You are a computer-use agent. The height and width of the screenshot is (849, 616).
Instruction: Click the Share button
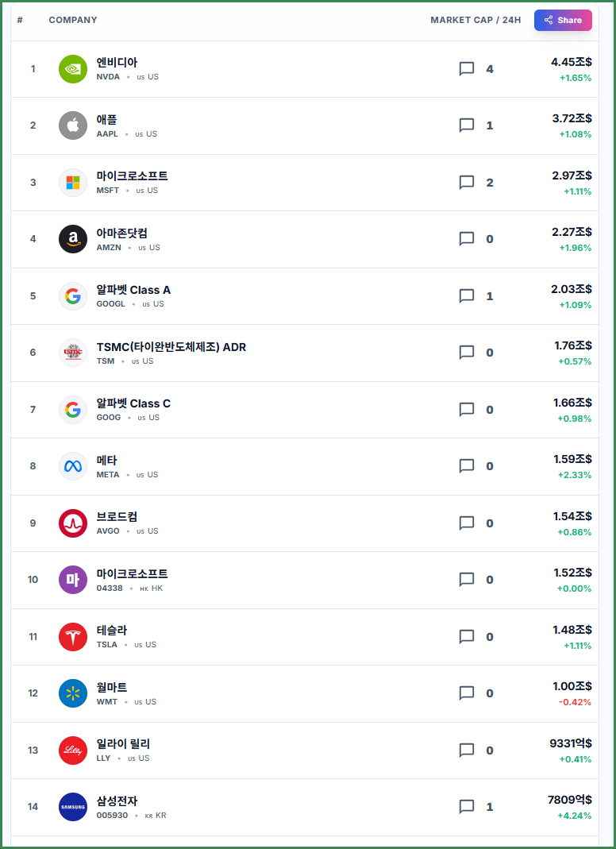pyautogui.click(x=563, y=20)
